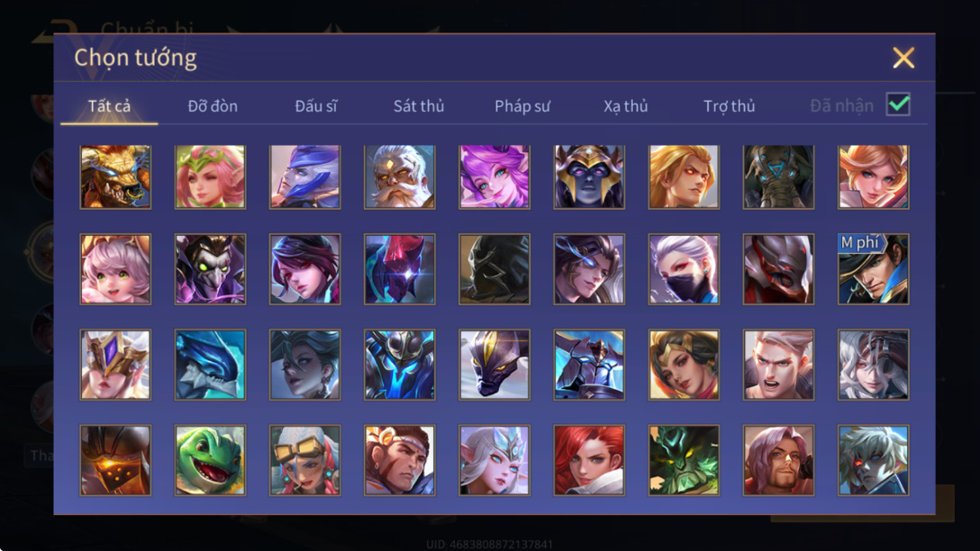Select the pink-haired girl with green eyes
The width and height of the screenshot is (980, 551).
[x=115, y=269]
